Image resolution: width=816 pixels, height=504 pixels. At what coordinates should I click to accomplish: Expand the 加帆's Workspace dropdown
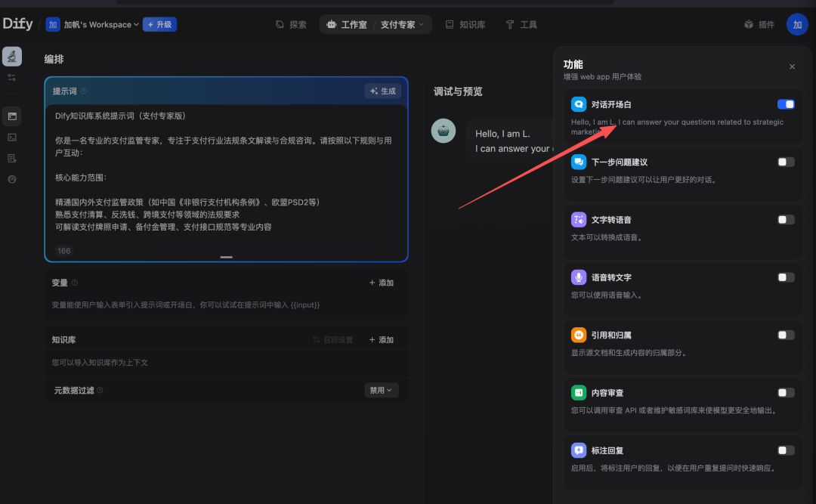[x=101, y=24]
